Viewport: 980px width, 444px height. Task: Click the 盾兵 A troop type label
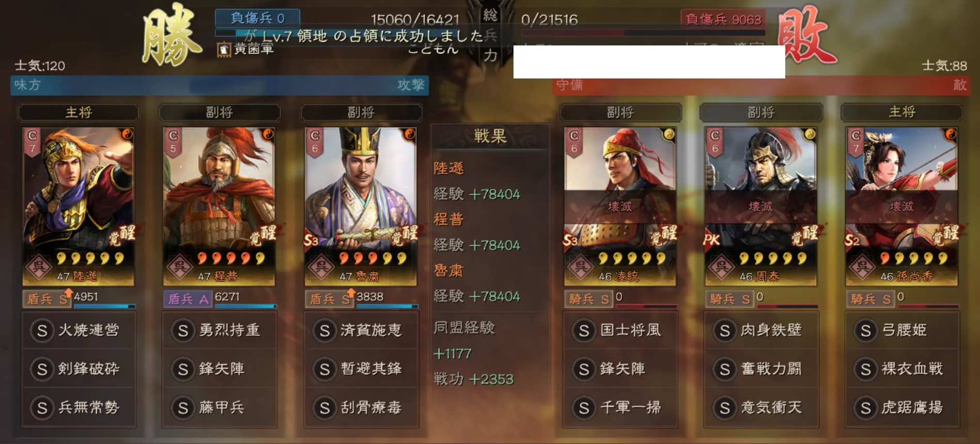188,299
